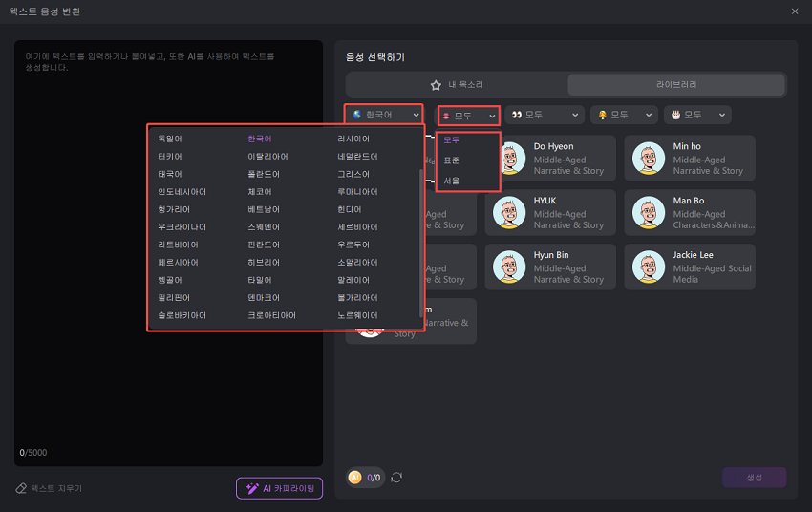Choose 인도네시아어 language option
812x512 pixels.
point(182,192)
